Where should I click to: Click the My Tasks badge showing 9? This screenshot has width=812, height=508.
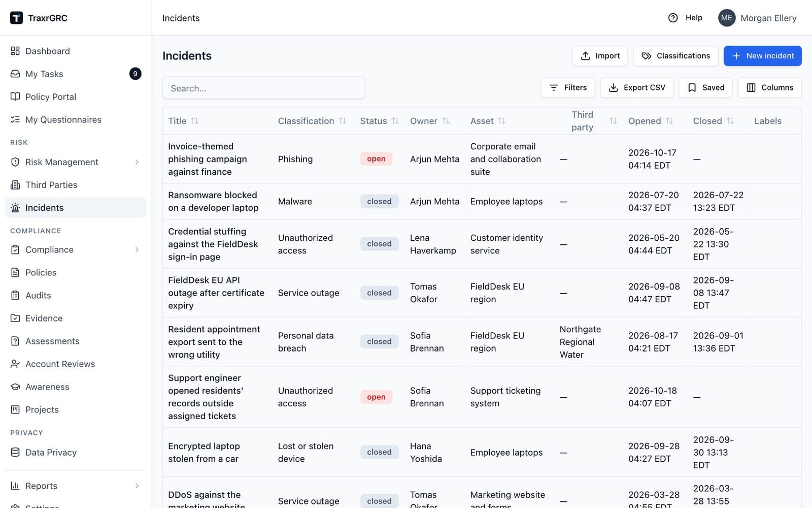coord(135,74)
